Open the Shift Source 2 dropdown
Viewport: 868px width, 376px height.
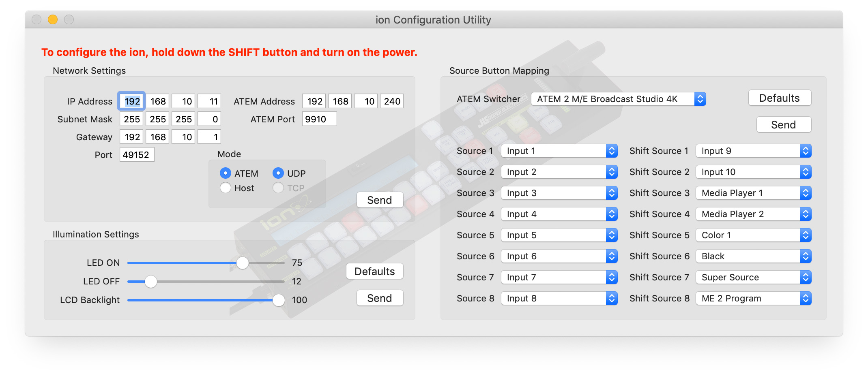pos(754,172)
